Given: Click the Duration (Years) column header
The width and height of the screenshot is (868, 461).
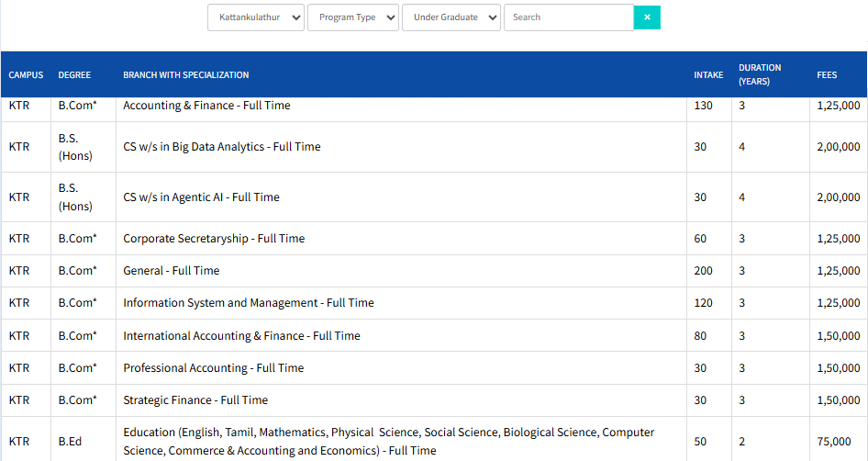Looking at the screenshot, I should coord(760,74).
